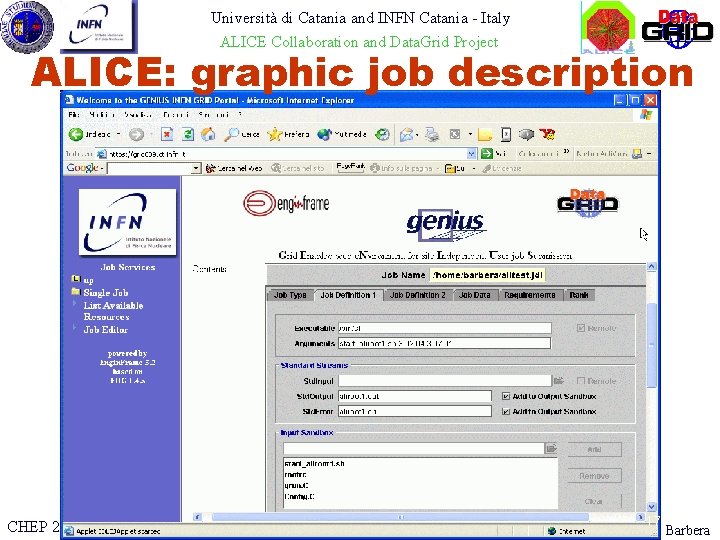Toggle StdError Add to Output Sandbox checkbox
The width and height of the screenshot is (720, 540).
coord(506,411)
